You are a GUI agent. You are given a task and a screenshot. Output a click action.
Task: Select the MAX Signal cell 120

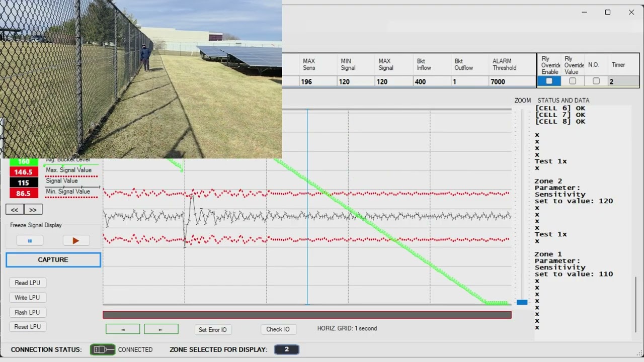[x=394, y=81]
